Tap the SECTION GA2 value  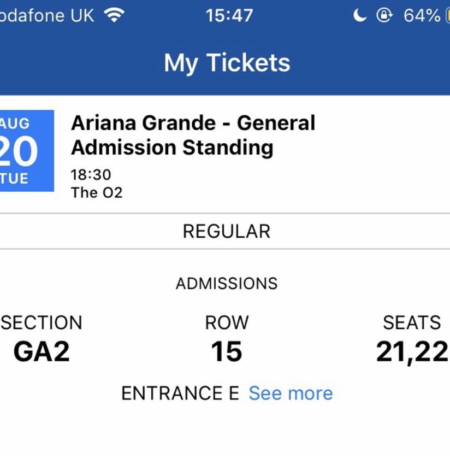pos(42,352)
